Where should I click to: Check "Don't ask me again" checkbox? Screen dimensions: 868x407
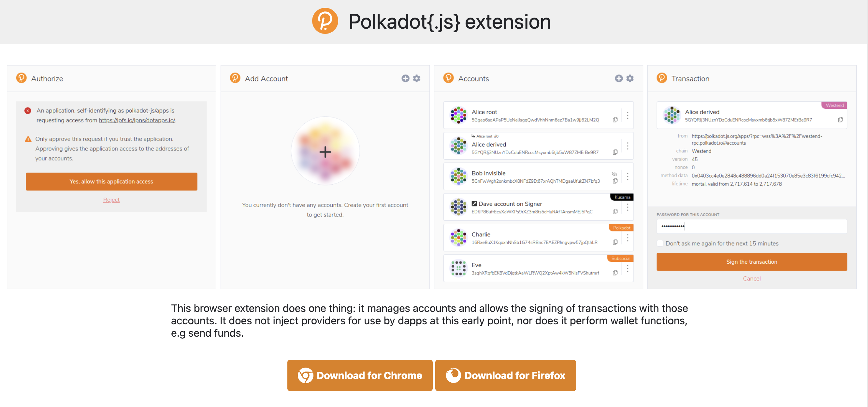pos(660,244)
